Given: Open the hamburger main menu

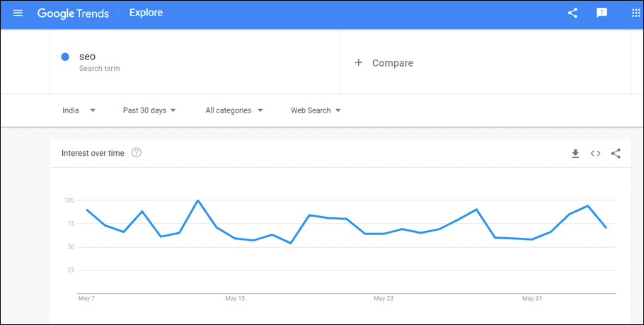Looking at the screenshot, I should [18, 13].
